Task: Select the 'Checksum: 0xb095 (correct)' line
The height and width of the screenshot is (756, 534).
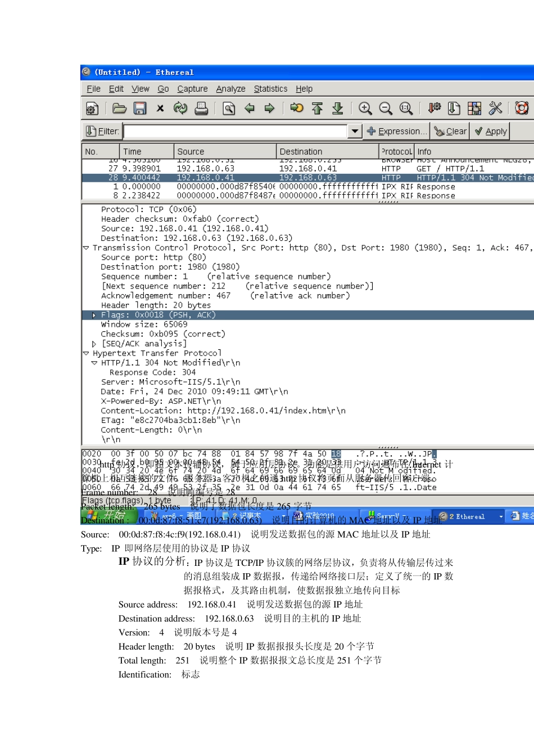Action: pos(163,334)
